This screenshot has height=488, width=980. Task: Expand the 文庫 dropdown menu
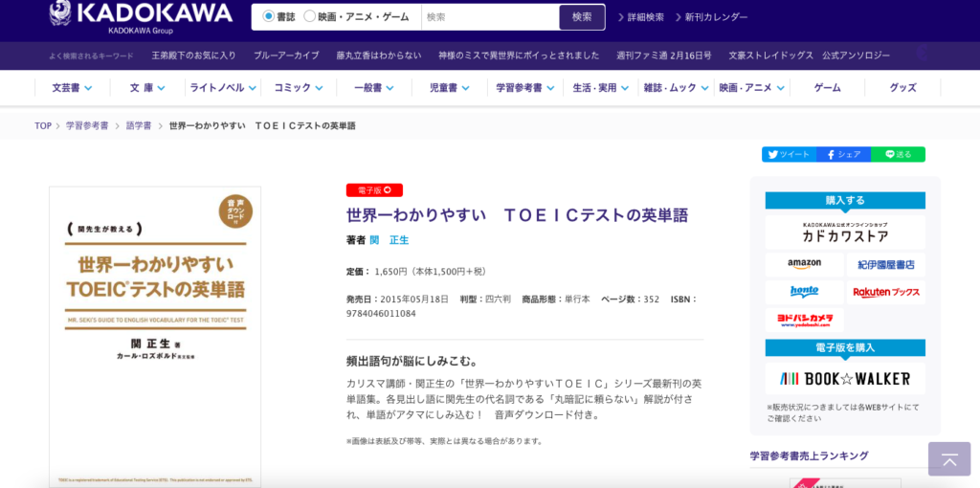coord(147,88)
